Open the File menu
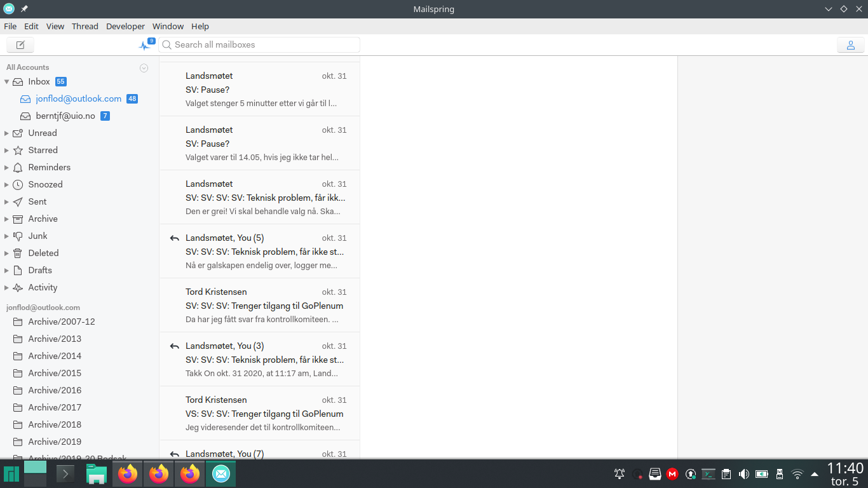This screenshot has height=488, width=868. pos(10,26)
